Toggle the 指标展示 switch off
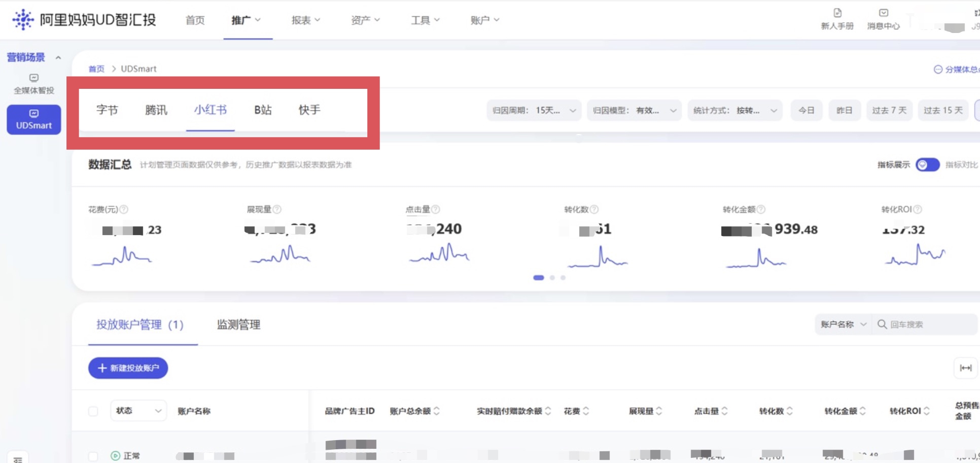 (927, 165)
